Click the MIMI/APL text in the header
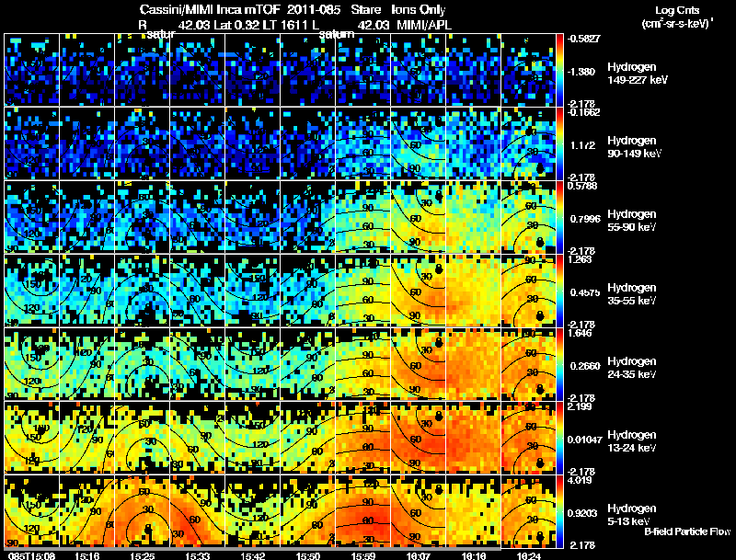 424,25
